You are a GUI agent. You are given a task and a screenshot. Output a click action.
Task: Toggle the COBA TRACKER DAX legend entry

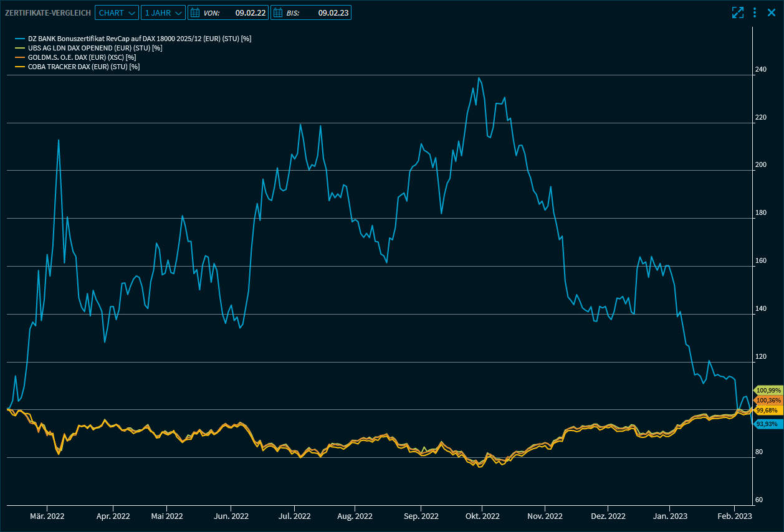[84, 67]
